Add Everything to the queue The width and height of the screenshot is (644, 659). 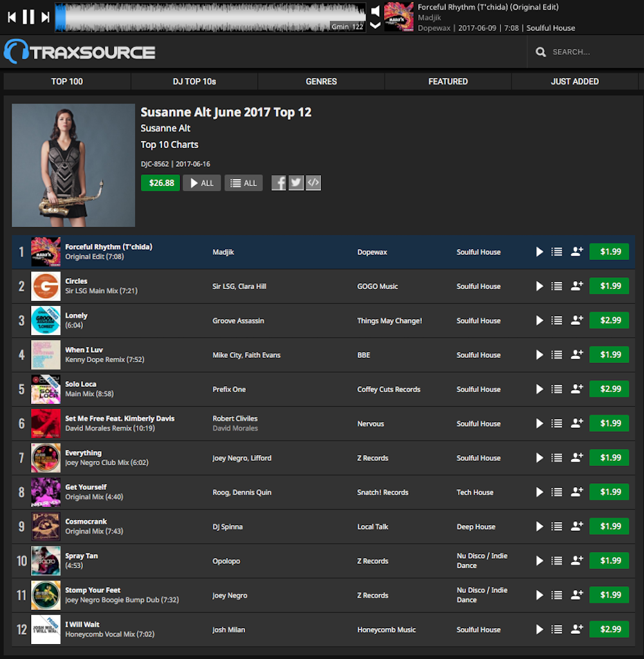[557, 458]
